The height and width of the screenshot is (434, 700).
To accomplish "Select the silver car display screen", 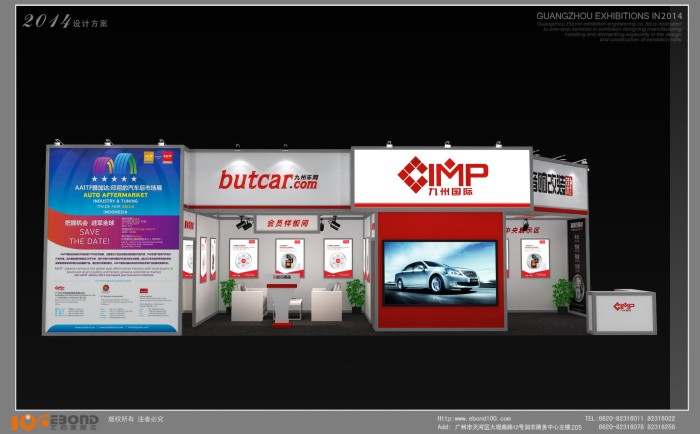I will 440,273.
